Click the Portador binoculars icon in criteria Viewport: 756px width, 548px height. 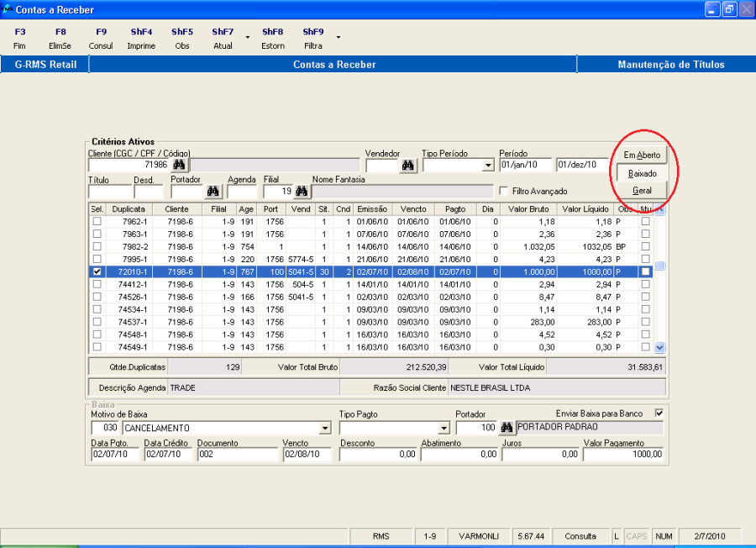[x=213, y=192]
